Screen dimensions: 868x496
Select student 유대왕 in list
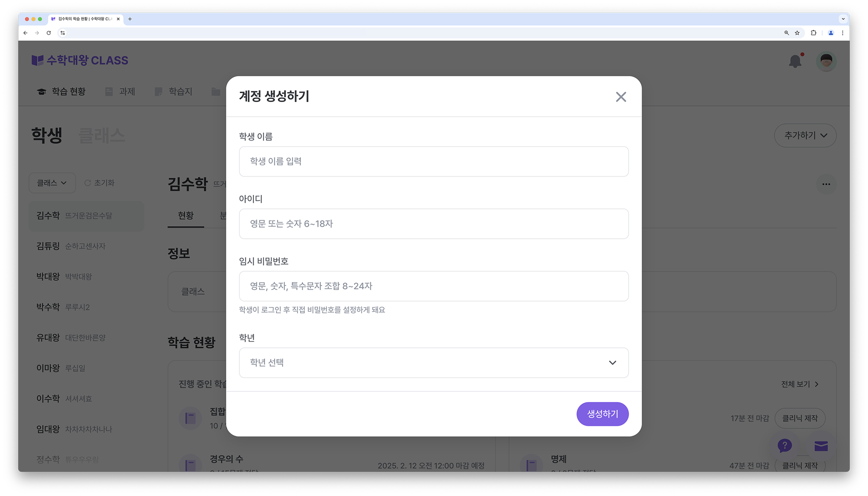[x=86, y=338]
